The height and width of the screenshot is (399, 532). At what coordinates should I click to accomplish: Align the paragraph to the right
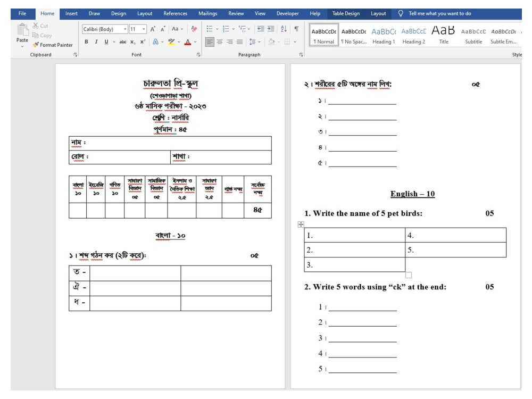pyautogui.click(x=230, y=41)
